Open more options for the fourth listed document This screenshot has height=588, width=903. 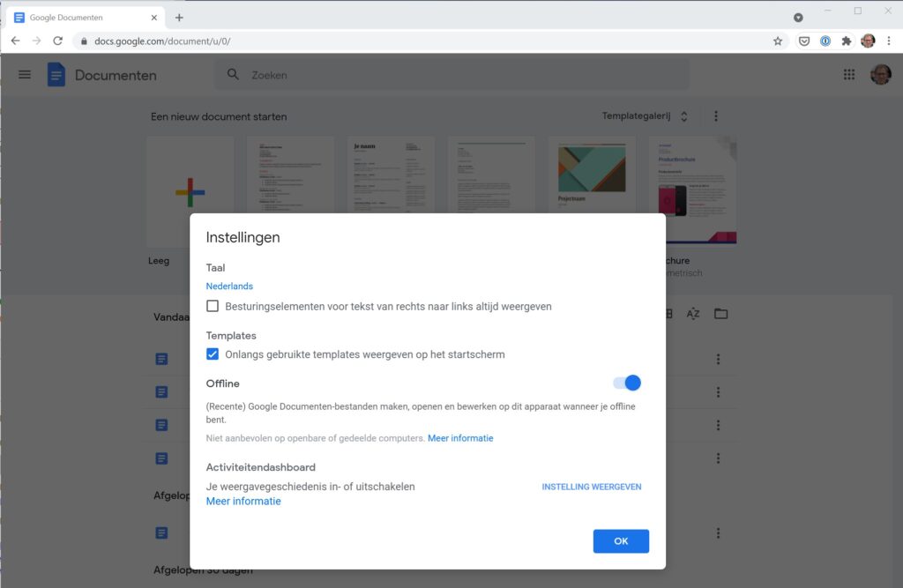tap(718, 458)
